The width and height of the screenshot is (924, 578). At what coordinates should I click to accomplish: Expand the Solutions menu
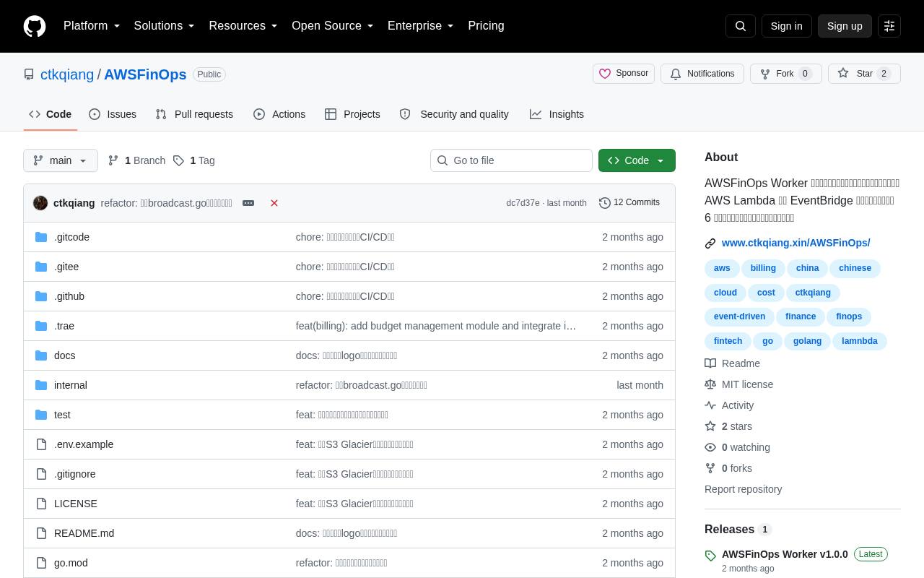tap(164, 26)
